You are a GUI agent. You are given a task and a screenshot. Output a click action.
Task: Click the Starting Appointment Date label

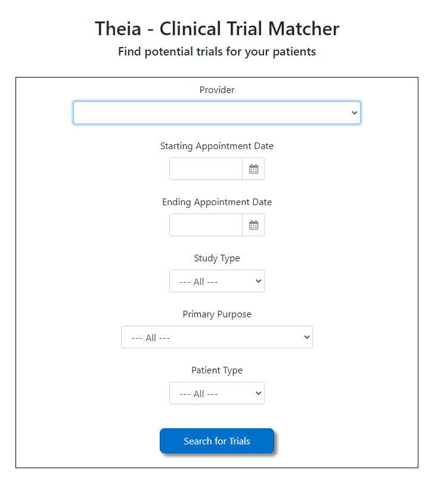click(217, 146)
